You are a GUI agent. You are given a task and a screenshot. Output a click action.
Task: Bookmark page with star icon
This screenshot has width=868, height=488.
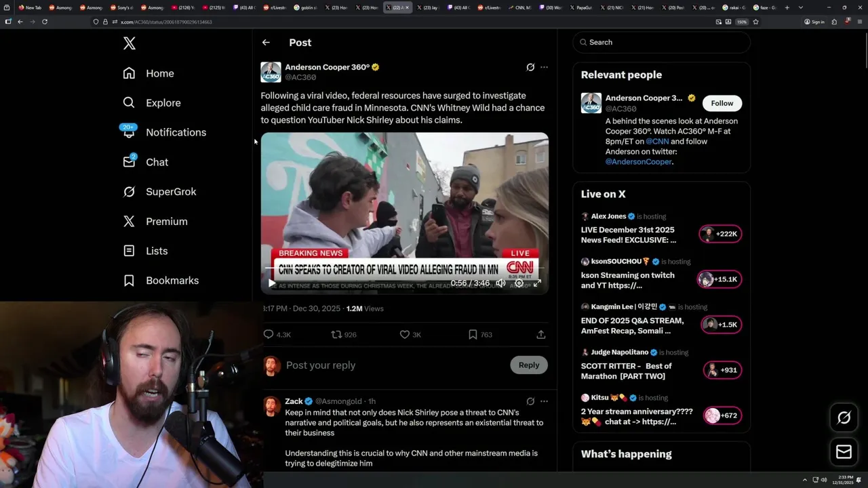755,22
